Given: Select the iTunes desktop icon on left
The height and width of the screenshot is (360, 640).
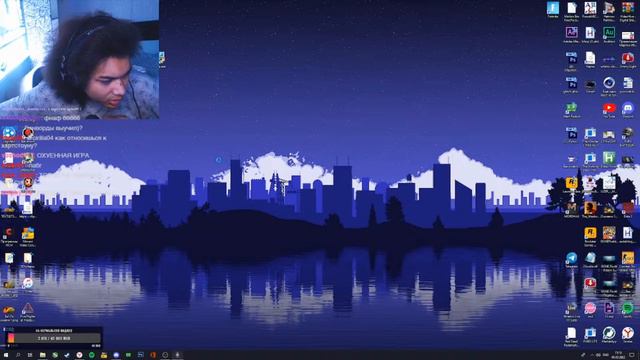Looking at the screenshot, I should (28, 283).
